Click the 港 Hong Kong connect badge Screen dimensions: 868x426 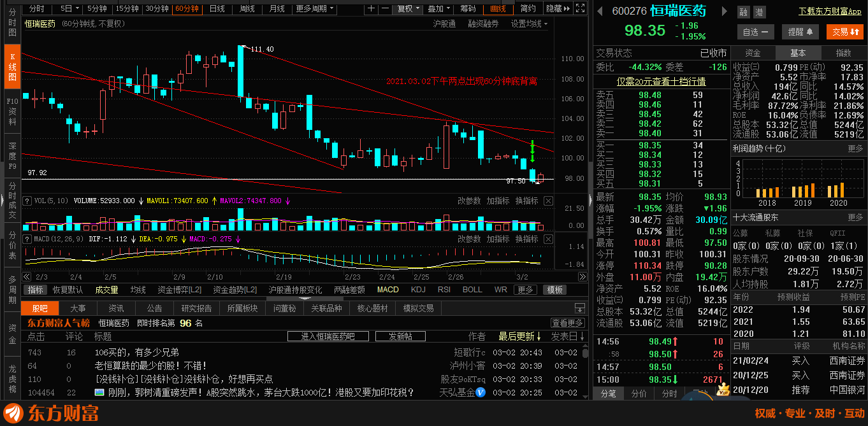point(758,12)
